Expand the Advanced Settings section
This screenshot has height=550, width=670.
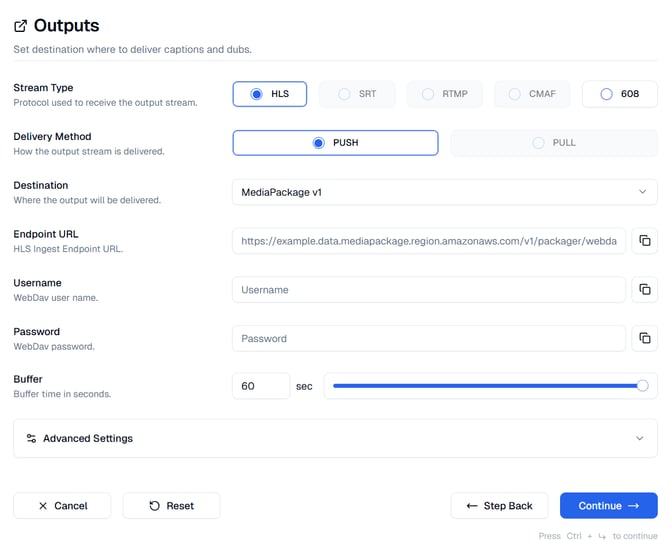pos(335,438)
